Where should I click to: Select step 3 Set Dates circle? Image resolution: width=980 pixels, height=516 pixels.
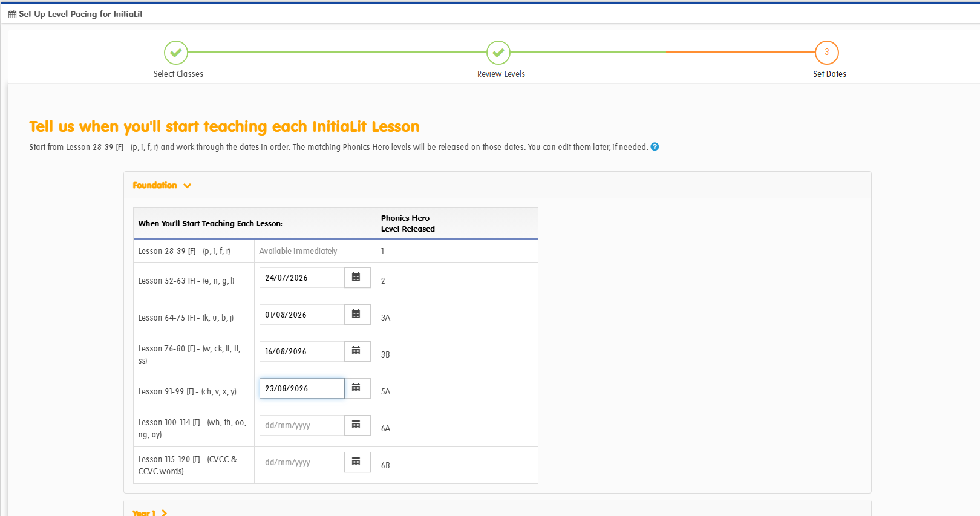[827, 53]
